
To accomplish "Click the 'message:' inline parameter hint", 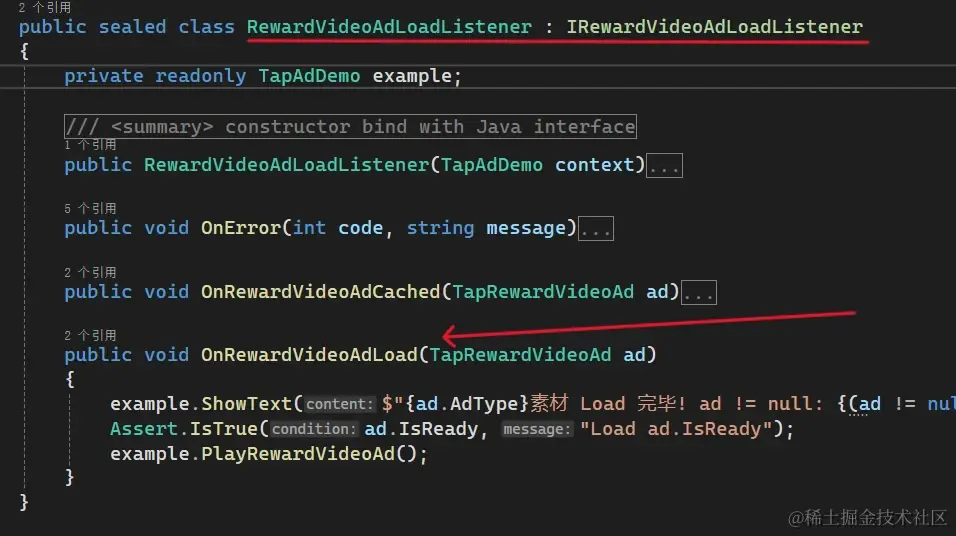I will pyautogui.click(x=537, y=429).
